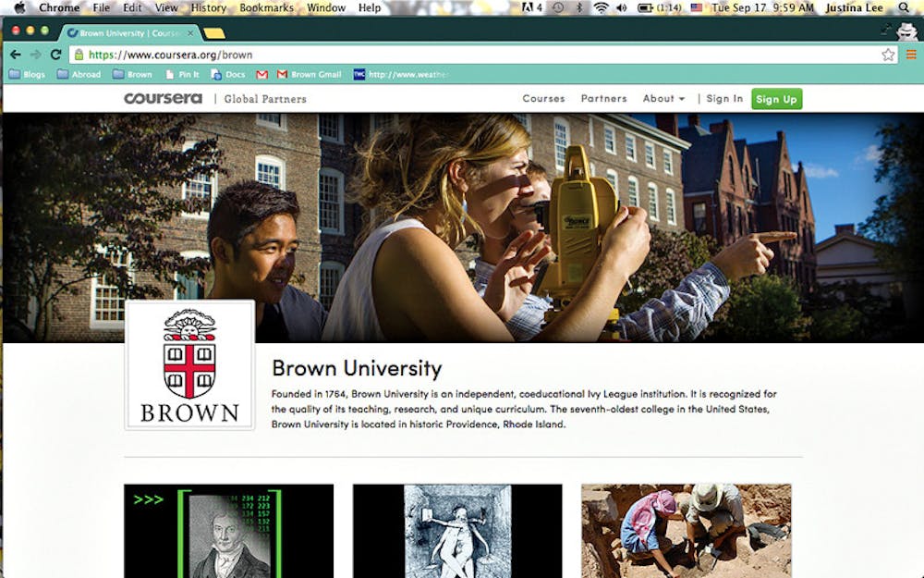Click the green padlock in the address bar
The height and width of the screenshot is (578, 924).
pos(79,55)
